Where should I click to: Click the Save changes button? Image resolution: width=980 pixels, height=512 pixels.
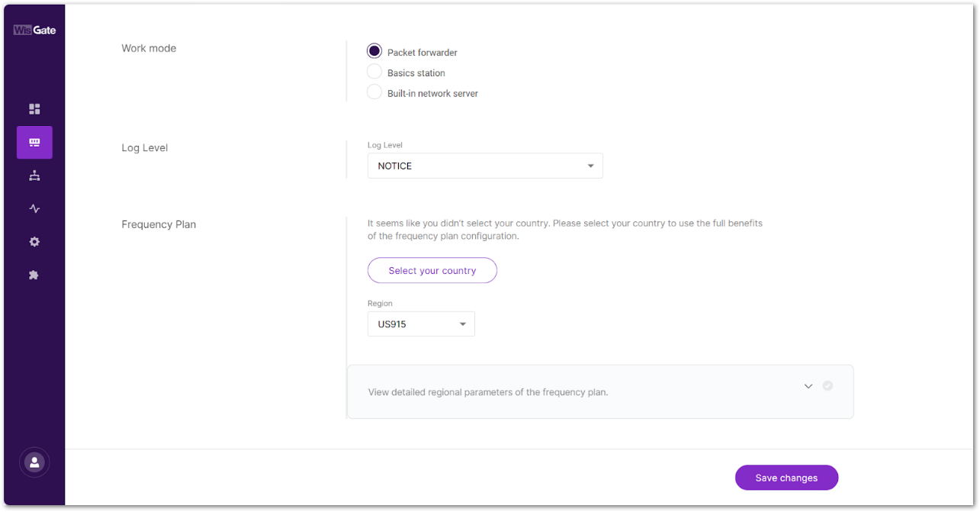click(786, 478)
